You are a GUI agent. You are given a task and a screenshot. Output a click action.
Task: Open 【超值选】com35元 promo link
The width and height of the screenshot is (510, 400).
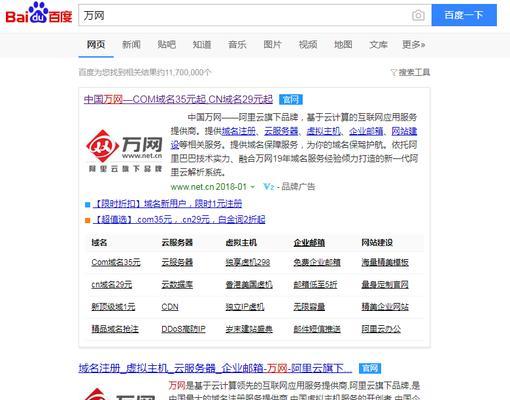click(179, 219)
